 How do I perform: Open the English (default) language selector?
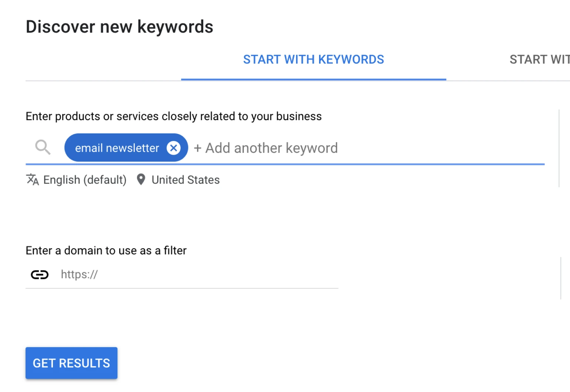coord(85,180)
